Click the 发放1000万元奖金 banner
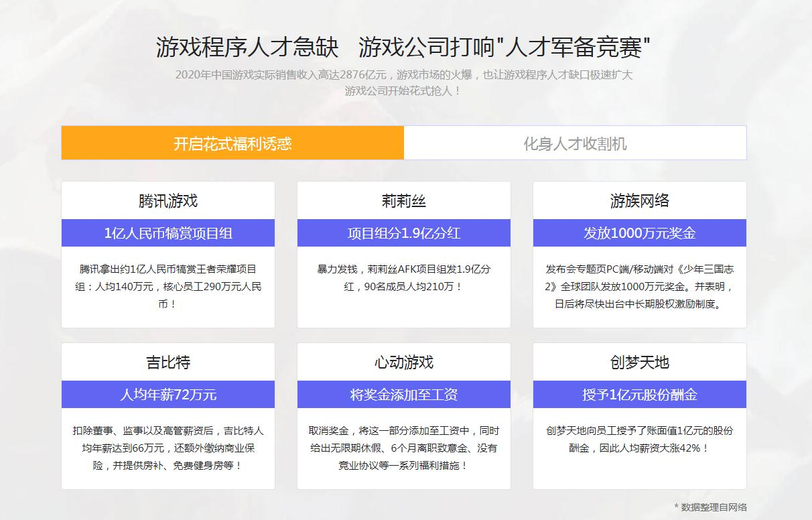This screenshot has width=812, height=520. (639, 233)
